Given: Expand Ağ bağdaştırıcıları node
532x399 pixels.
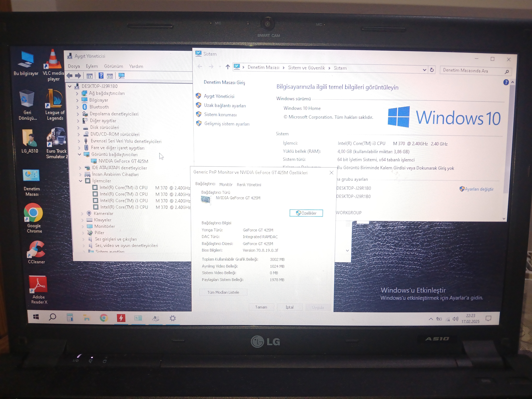Looking at the screenshot, I should [x=77, y=93].
